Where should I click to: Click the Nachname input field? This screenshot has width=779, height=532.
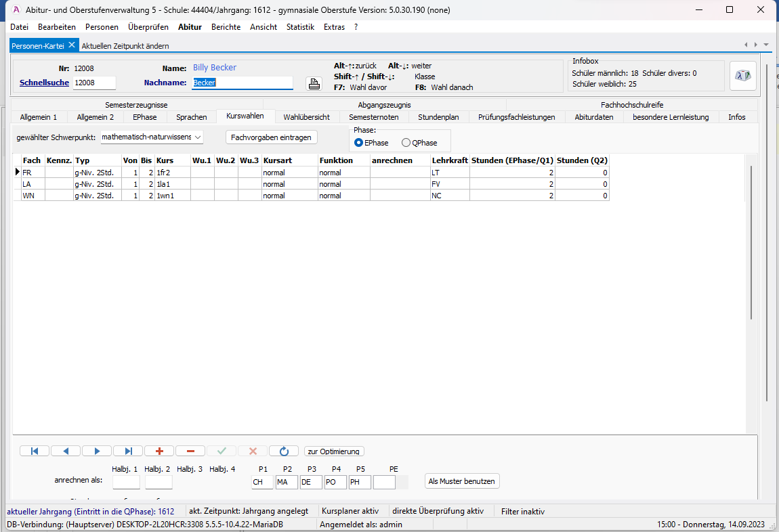(243, 83)
